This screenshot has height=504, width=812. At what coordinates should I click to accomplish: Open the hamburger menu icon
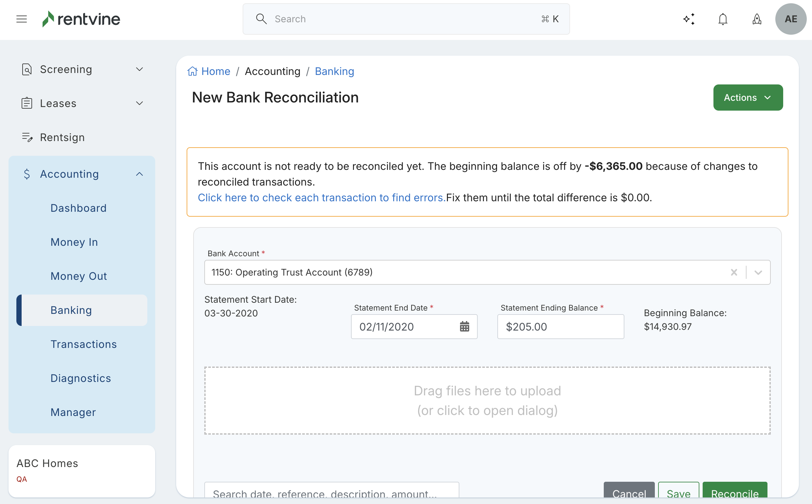coord(22,19)
